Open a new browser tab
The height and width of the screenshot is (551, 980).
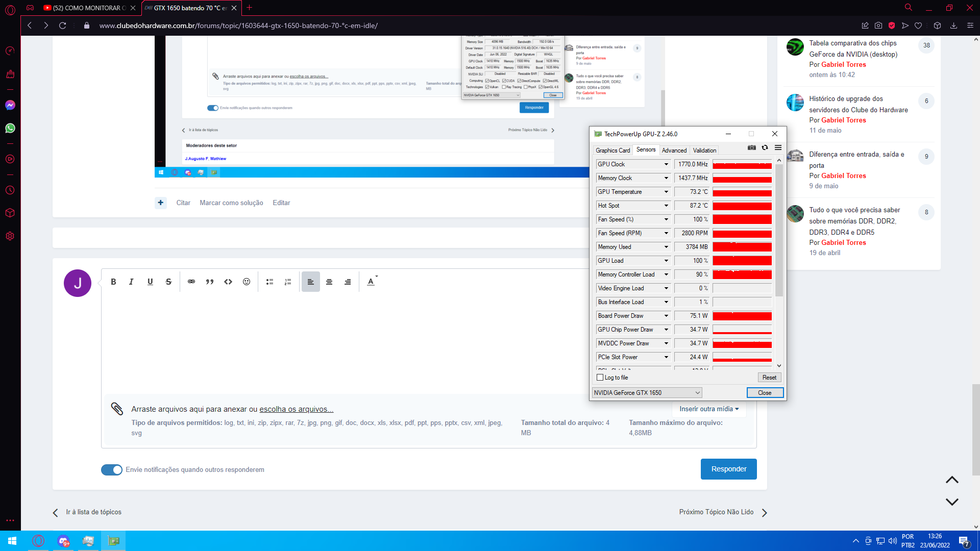click(249, 8)
